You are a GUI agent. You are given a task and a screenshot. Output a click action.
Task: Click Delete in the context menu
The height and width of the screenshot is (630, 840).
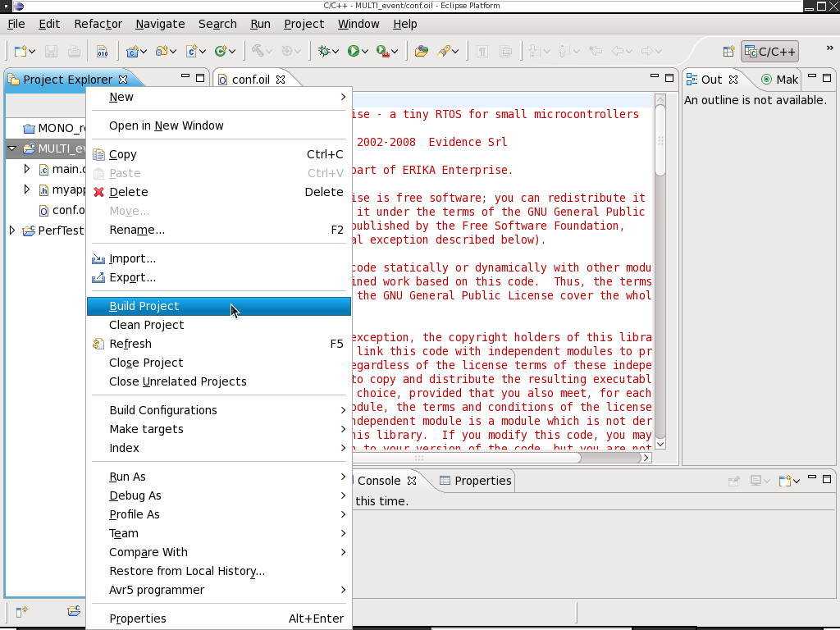pyautogui.click(x=218, y=192)
